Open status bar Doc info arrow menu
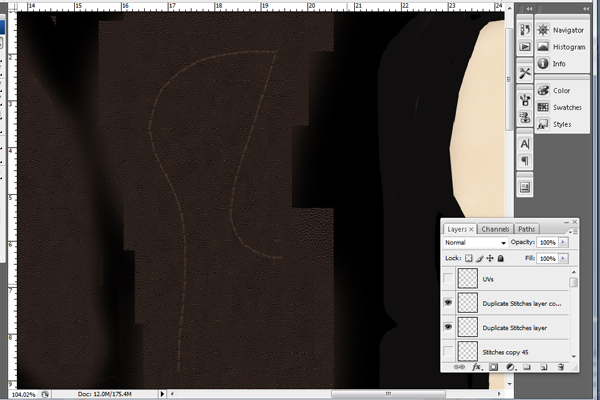The image size is (600, 400). point(162,394)
